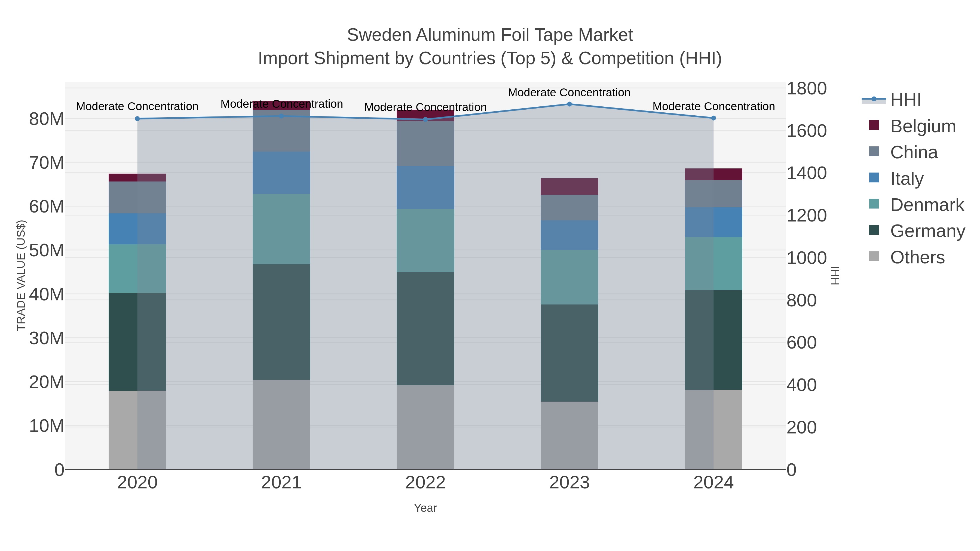The image size is (980, 551).
Task: Click Moderate Concentration label above 2024
Action: 714,106
